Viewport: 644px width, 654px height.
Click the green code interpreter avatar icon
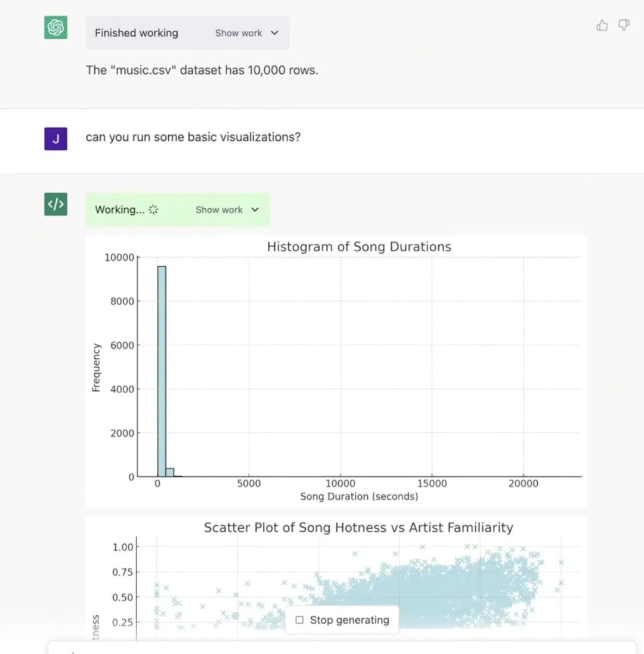point(56,204)
